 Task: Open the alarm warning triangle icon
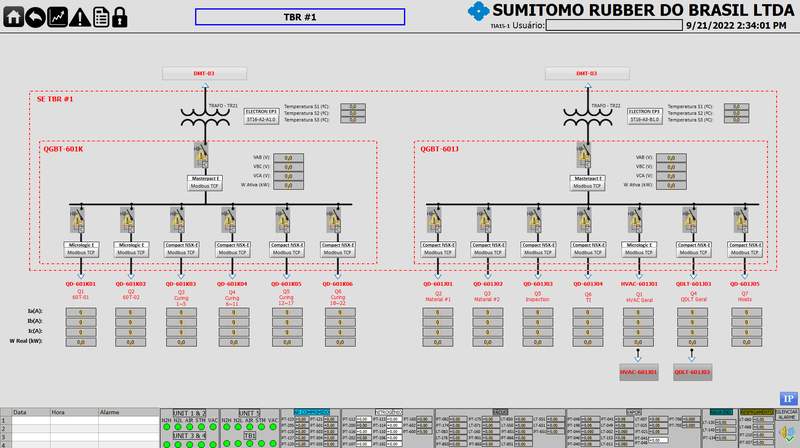pyautogui.click(x=80, y=17)
